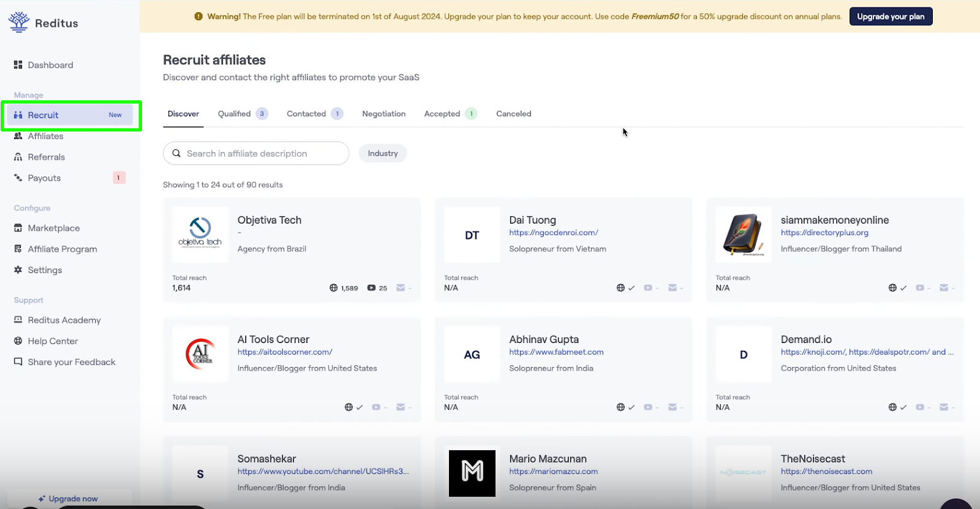This screenshot has height=509, width=980.
Task: Click Demand.io website globe icon
Action: coord(892,407)
